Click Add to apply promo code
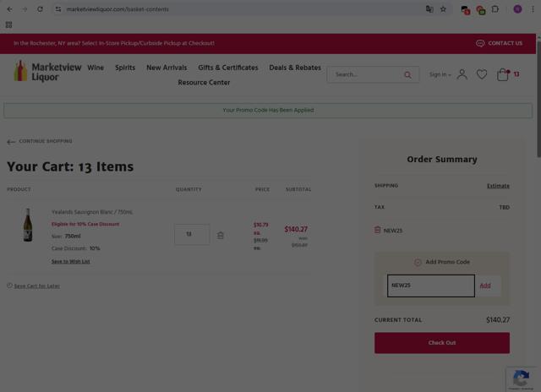 click(485, 286)
